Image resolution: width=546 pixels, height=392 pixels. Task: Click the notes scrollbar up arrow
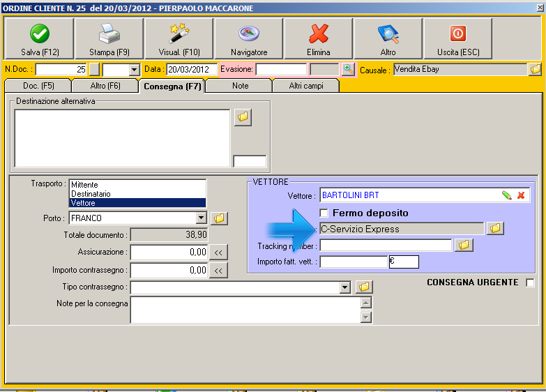[365, 303]
